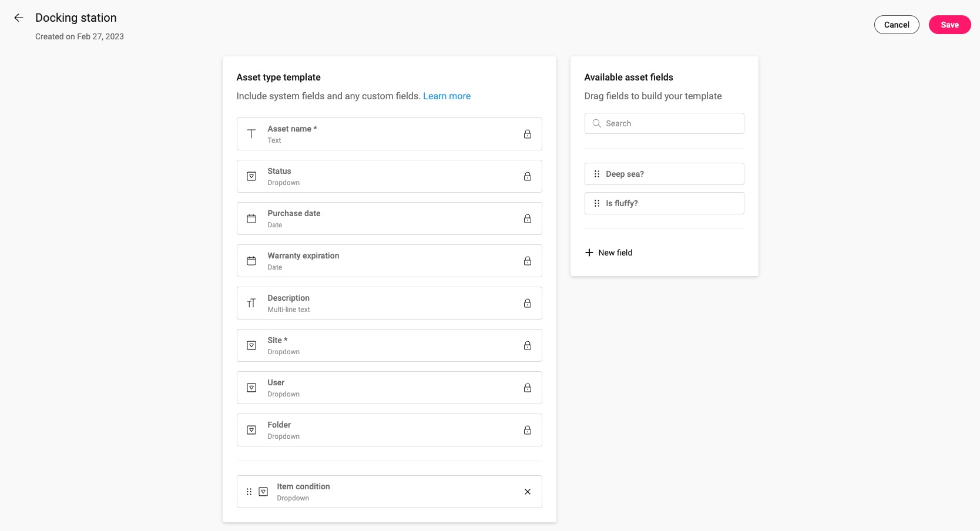Go back using the arrow beside Docking station

19,18
